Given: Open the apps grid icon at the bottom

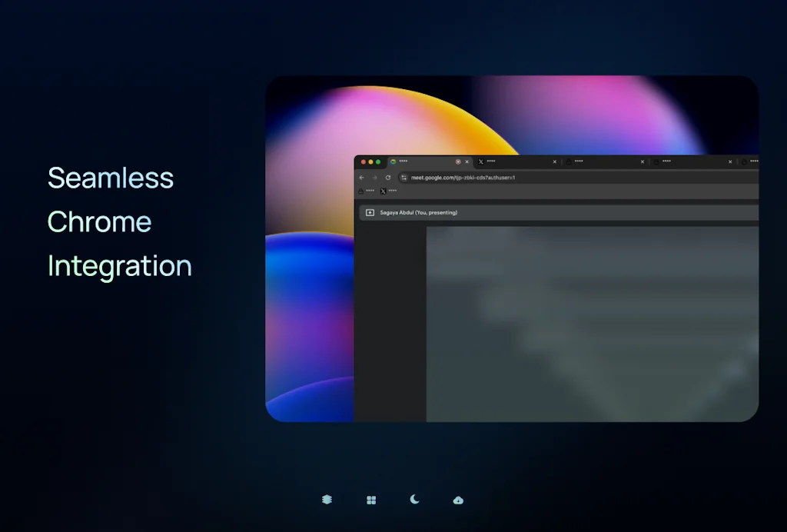Looking at the screenshot, I should coord(371,500).
